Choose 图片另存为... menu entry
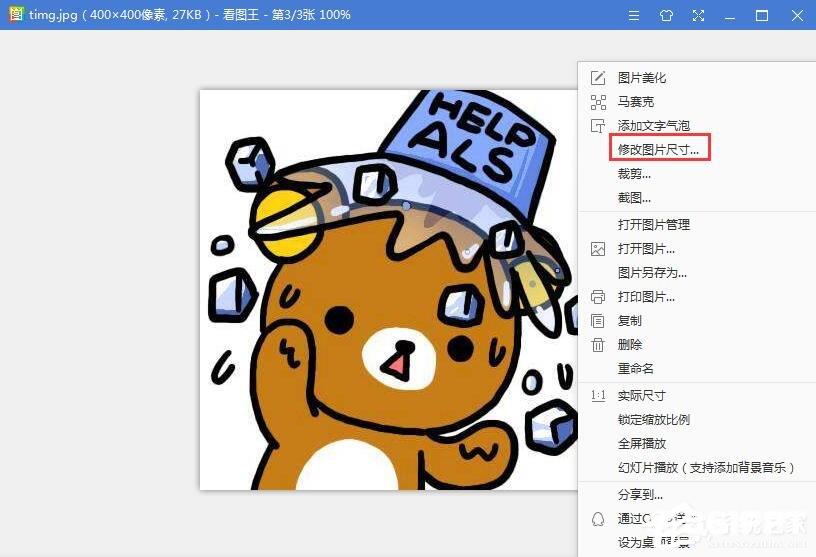This screenshot has width=816, height=557. pos(652,273)
